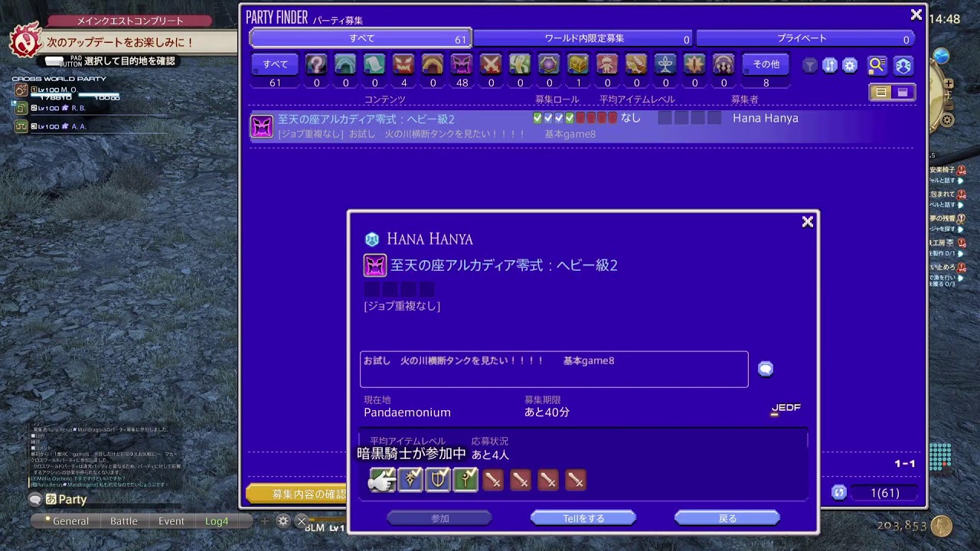The height and width of the screenshot is (551, 980).
Task: Open the ワールド内限定募集 tab
Action: (584, 38)
